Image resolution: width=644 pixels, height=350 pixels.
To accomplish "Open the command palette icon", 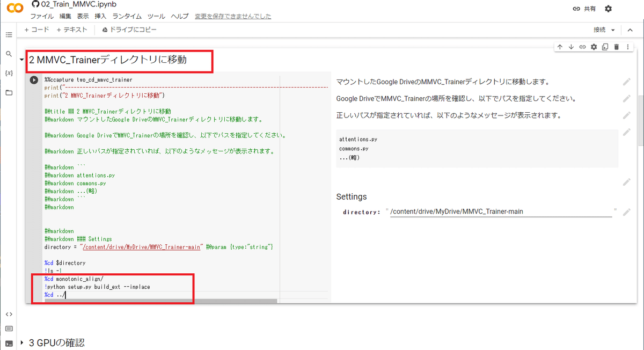I will (x=9, y=329).
